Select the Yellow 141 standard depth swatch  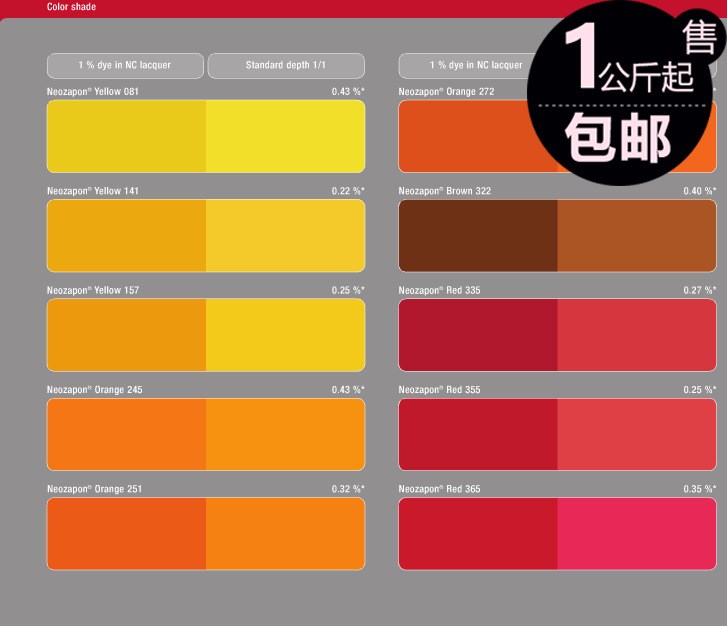pyautogui.click(x=286, y=236)
